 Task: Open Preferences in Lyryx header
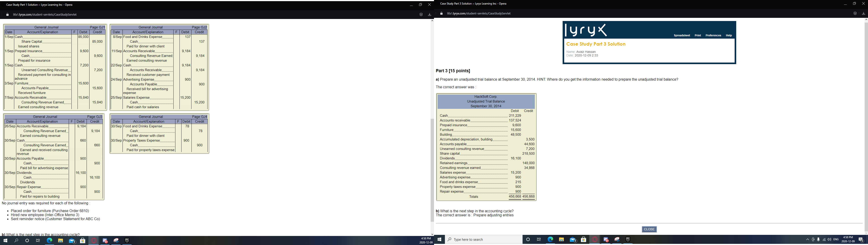click(713, 35)
